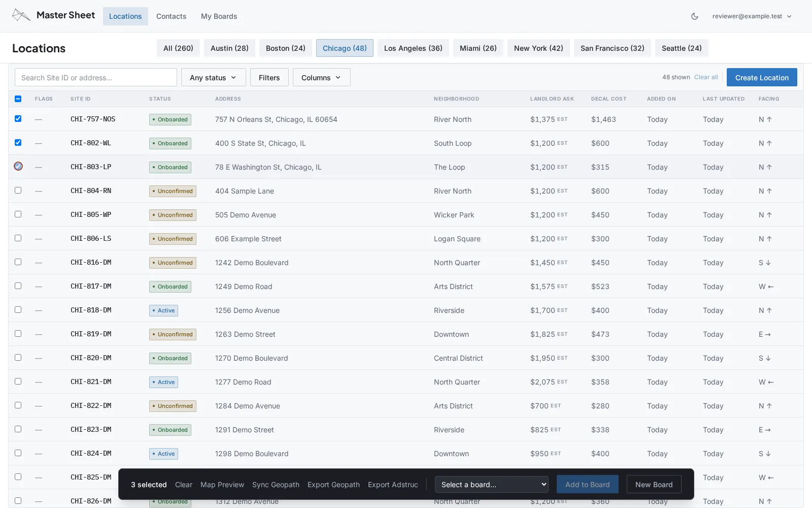Click the Onboarded status badge for CHI-817-DM
812x508 pixels.
tap(170, 287)
